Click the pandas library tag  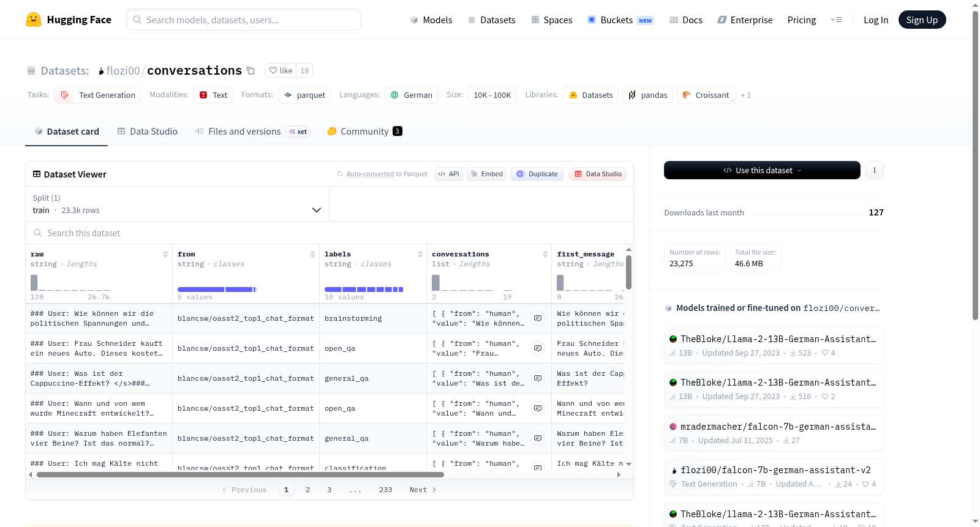648,95
